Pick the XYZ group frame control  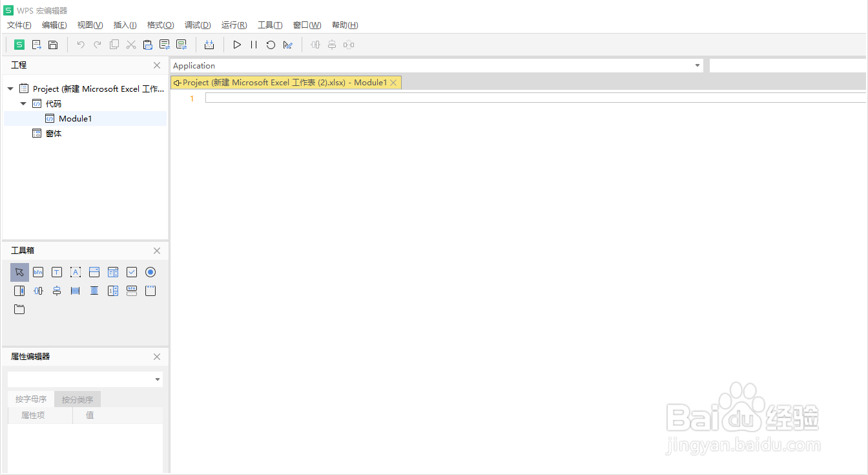(150, 291)
